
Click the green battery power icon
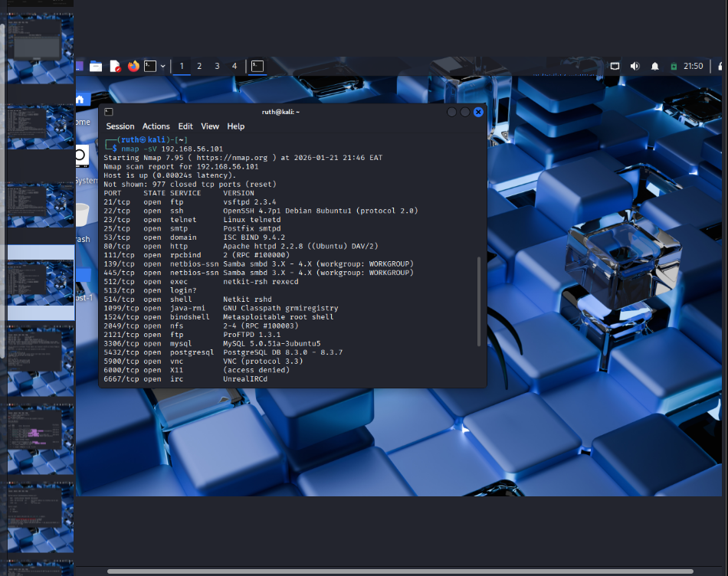pos(674,67)
